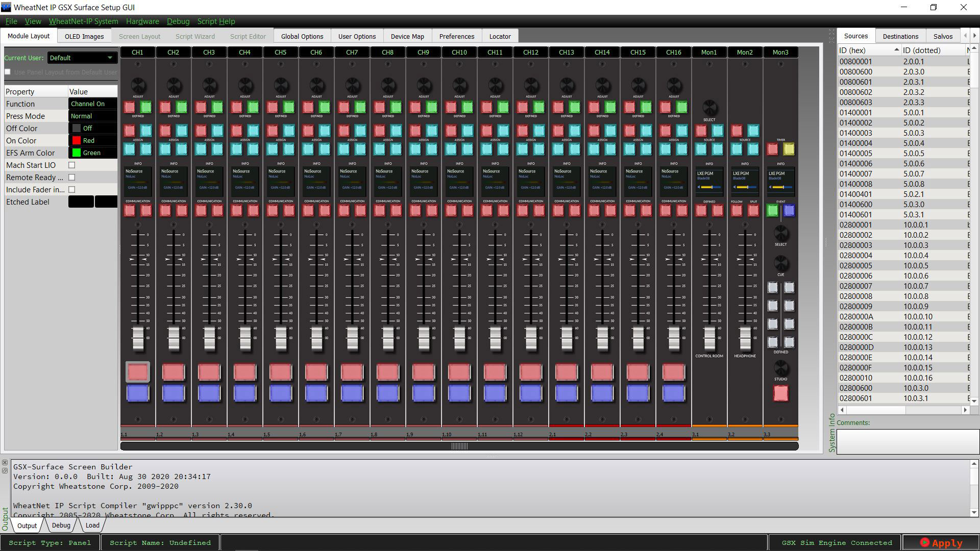Click the Comments text field
Viewport: 980px width, 551px height.
[x=908, y=441]
